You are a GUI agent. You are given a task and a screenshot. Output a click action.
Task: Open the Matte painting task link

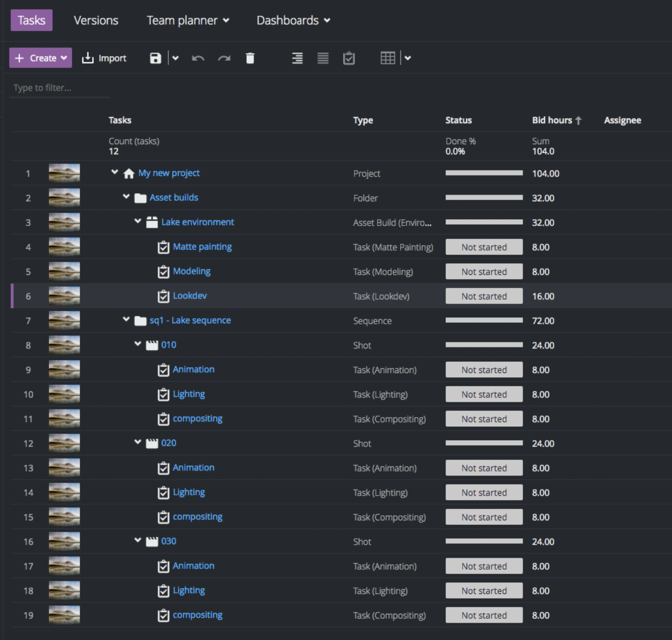[x=202, y=247]
